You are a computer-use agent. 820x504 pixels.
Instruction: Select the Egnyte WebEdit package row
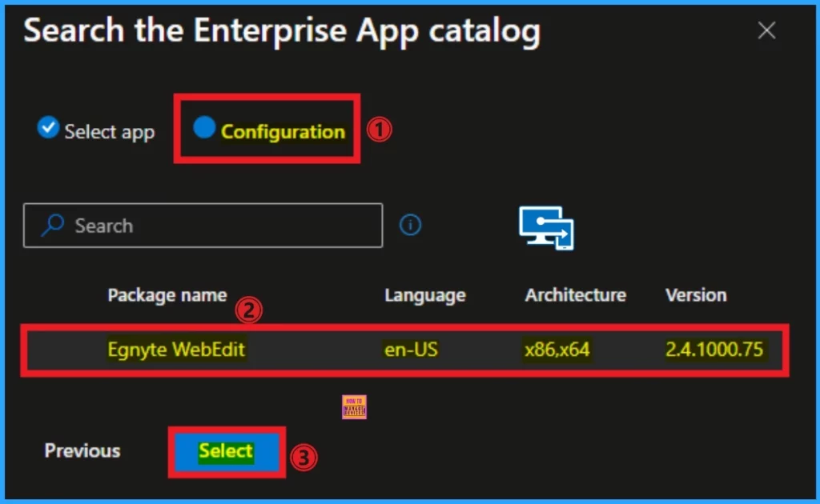pos(405,350)
